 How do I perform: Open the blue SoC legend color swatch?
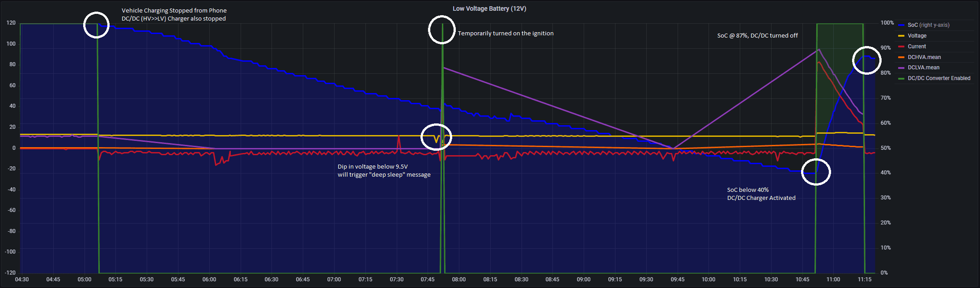[901, 25]
